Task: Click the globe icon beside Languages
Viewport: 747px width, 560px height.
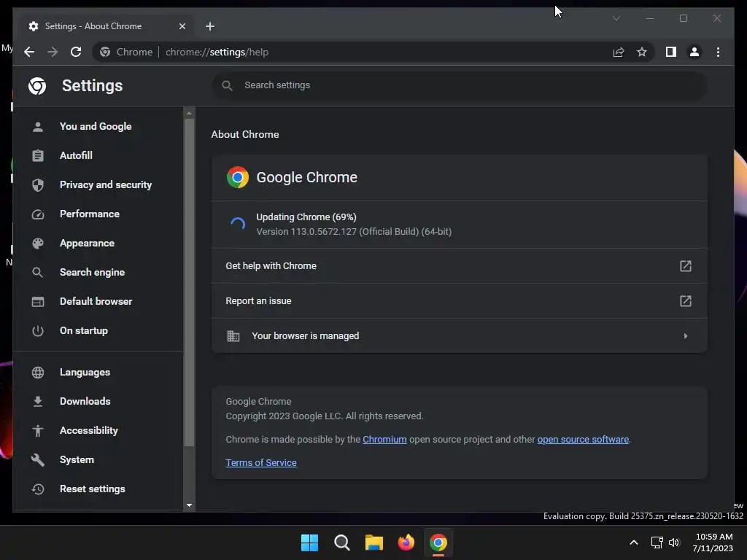Action: (38, 373)
